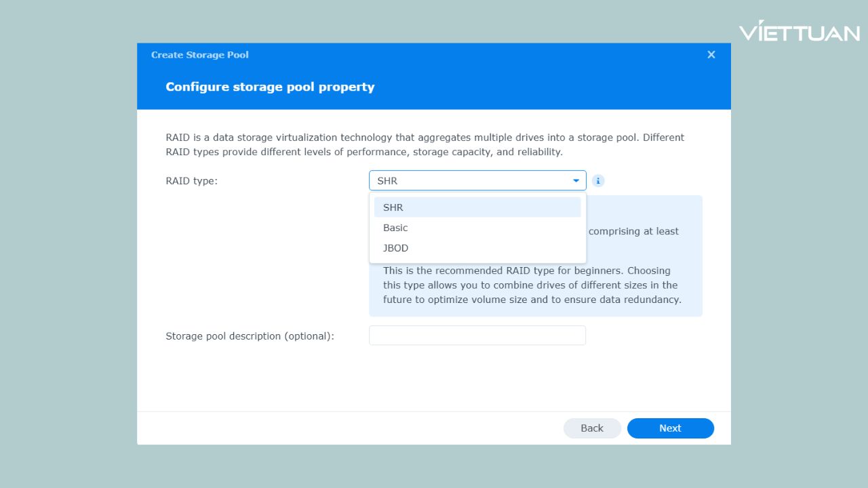The height and width of the screenshot is (488, 868).
Task: Go back with the Back button
Action: pyautogui.click(x=591, y=428)
